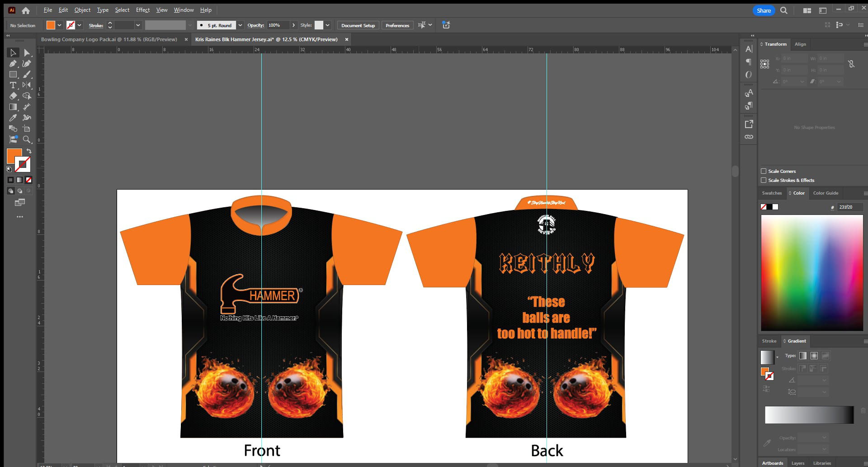Select the Puppet Warp tool
This screenshot has height=467, width=868.
[x=27, y=118]
